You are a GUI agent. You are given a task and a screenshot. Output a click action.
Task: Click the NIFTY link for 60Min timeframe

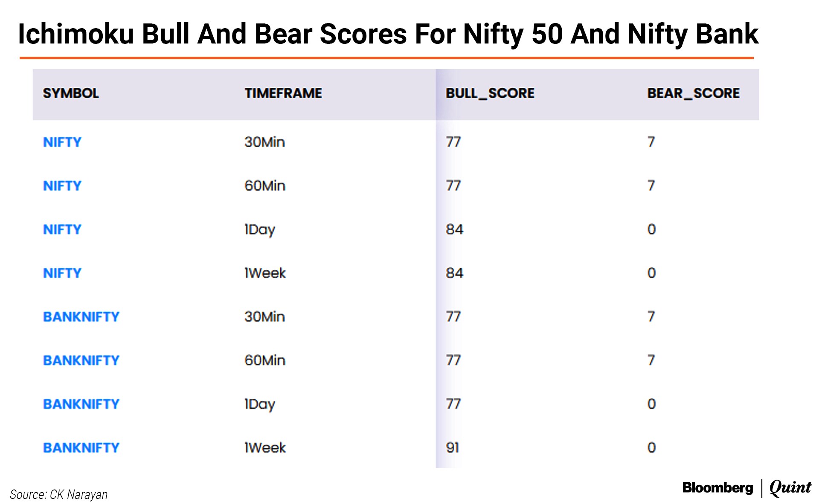click(62, 186)
